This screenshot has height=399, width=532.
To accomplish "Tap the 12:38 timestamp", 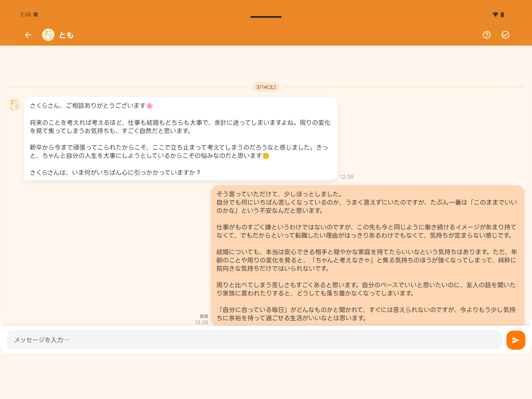I will pos(347,177).
